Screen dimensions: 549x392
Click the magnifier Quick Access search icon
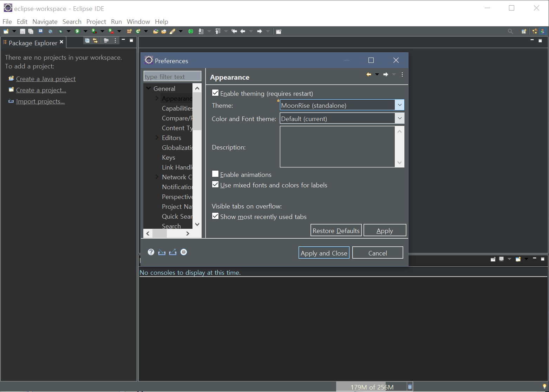510,31
